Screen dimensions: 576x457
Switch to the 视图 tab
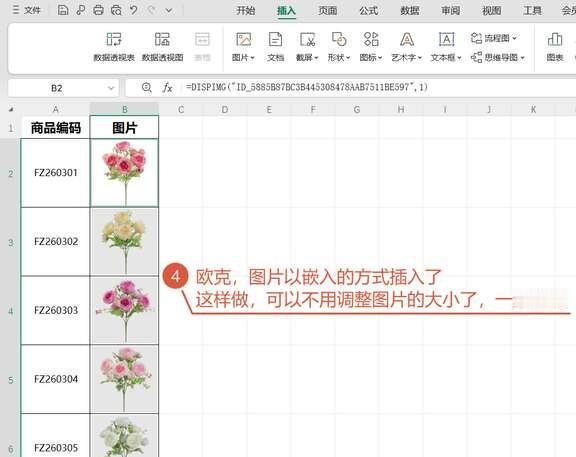pyautogui.click(x=492, y=11)
